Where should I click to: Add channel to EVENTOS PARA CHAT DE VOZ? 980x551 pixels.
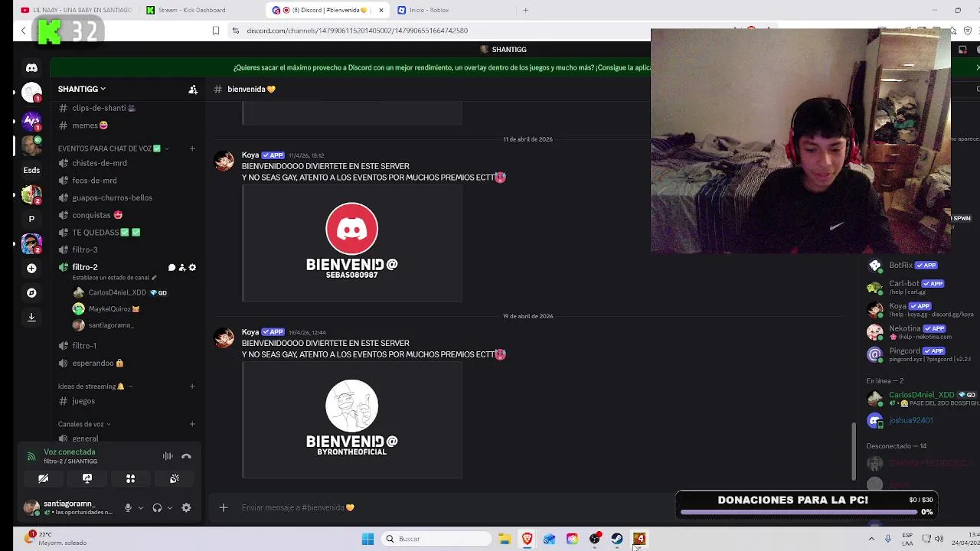pyautogui.click(x=192, y=148)
